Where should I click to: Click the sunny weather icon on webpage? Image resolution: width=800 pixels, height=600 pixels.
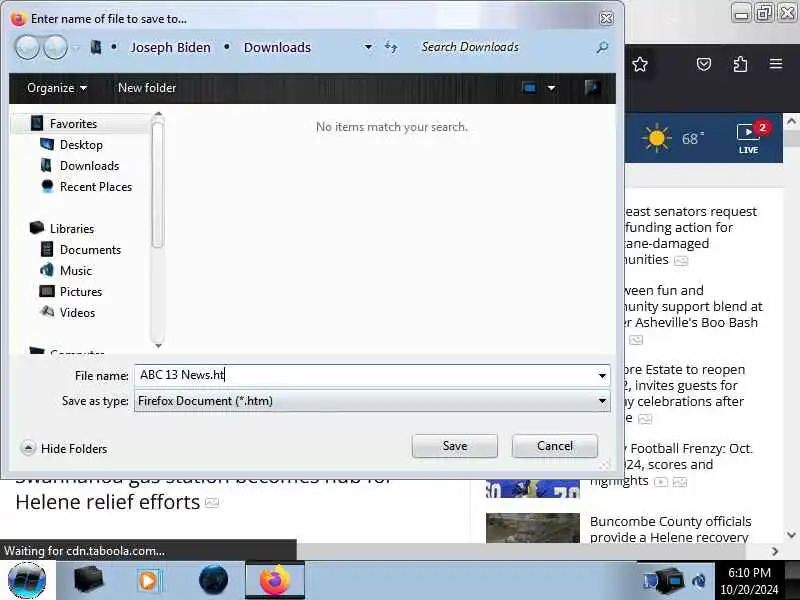coord(657,138)
